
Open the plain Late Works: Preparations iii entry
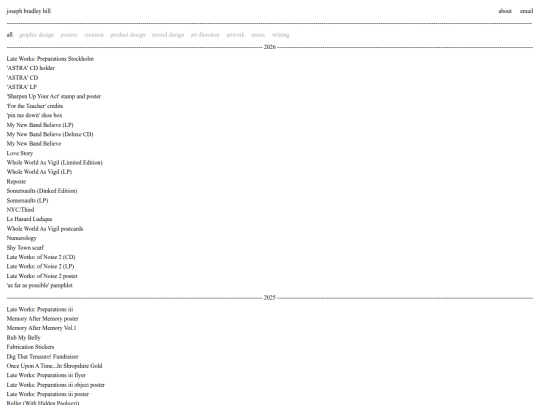(x=40, y=309)
